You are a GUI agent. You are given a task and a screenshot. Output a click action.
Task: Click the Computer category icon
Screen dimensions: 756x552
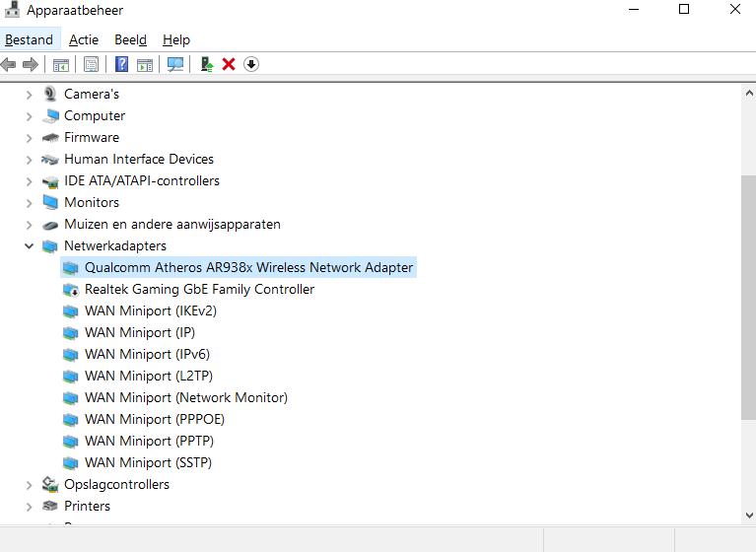[x=50, y=115]
